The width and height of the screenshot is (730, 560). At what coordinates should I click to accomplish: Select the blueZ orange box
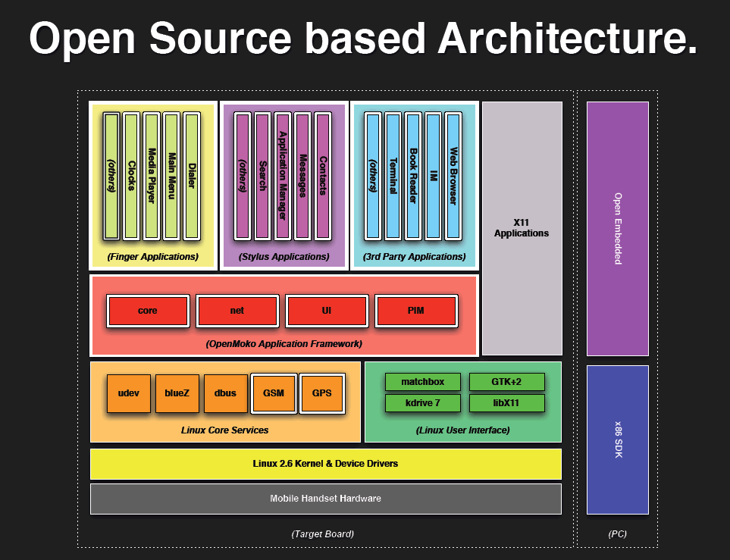click(x=177, y=393)
